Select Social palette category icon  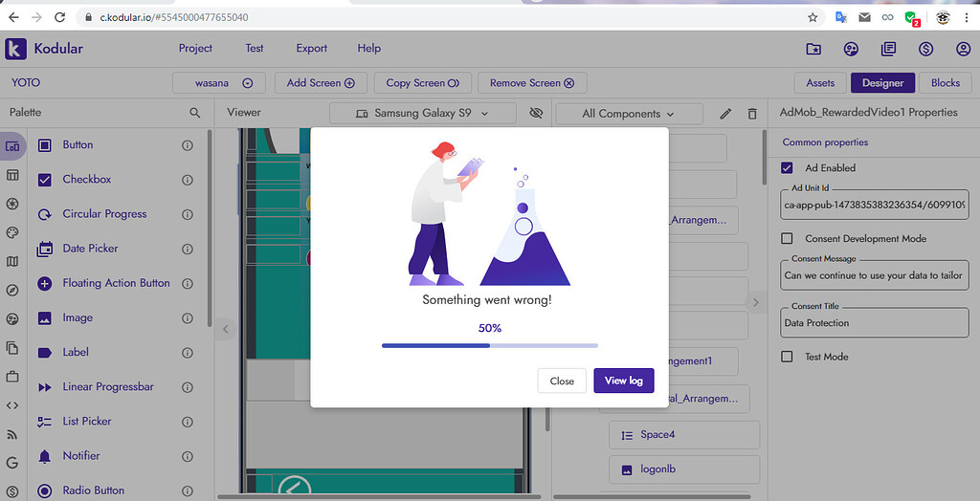tap(12, 318)
